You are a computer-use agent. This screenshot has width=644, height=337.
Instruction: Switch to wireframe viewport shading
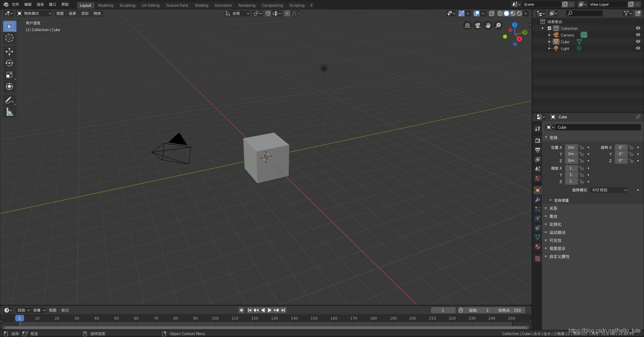[500, 13]
